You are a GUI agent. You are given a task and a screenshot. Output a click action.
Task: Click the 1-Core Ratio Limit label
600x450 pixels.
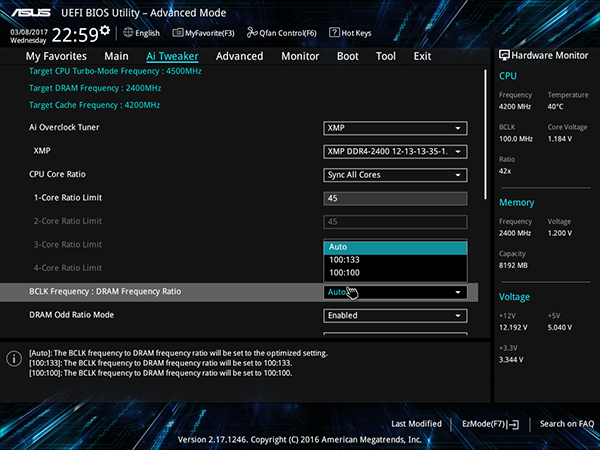click(x=68, y=198)
